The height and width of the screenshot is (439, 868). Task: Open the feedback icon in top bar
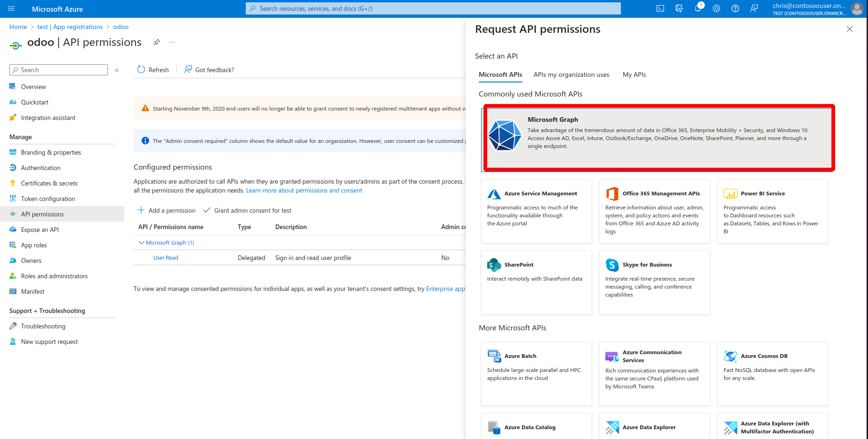[x=754, y=8]
